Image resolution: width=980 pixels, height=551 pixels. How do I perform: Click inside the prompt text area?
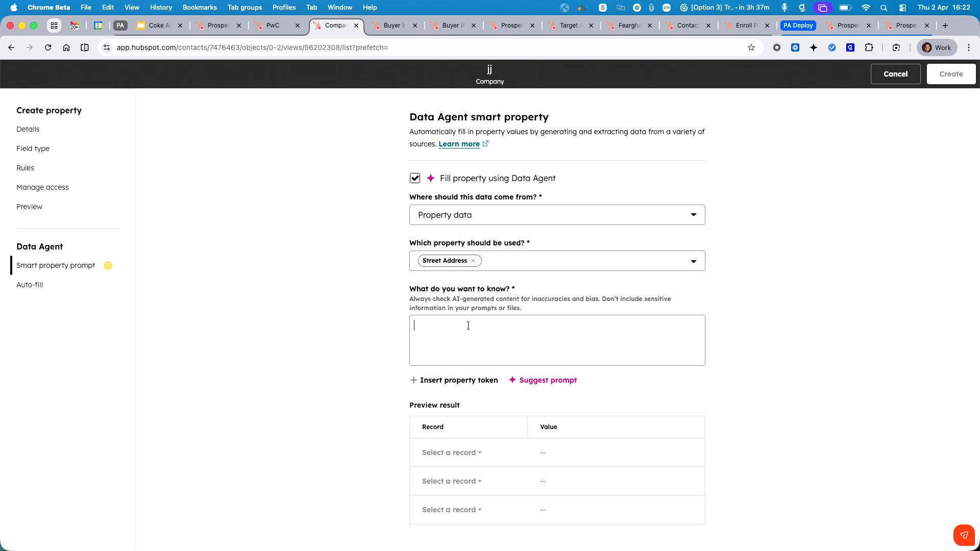(556, 339)
